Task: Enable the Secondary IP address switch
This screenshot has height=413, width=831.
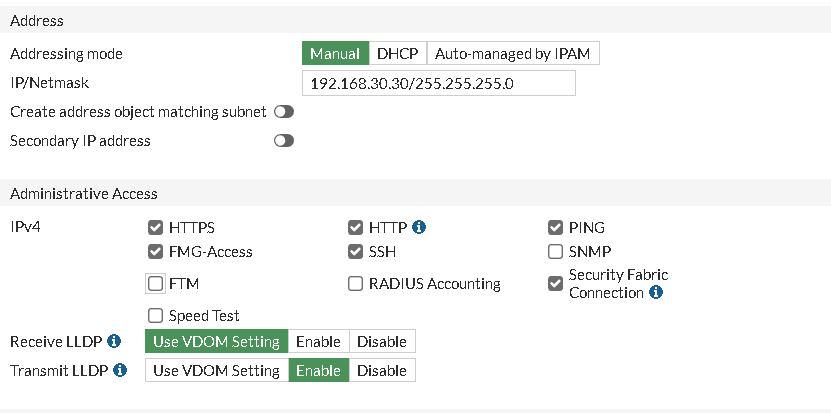Action: coord(284,141)
